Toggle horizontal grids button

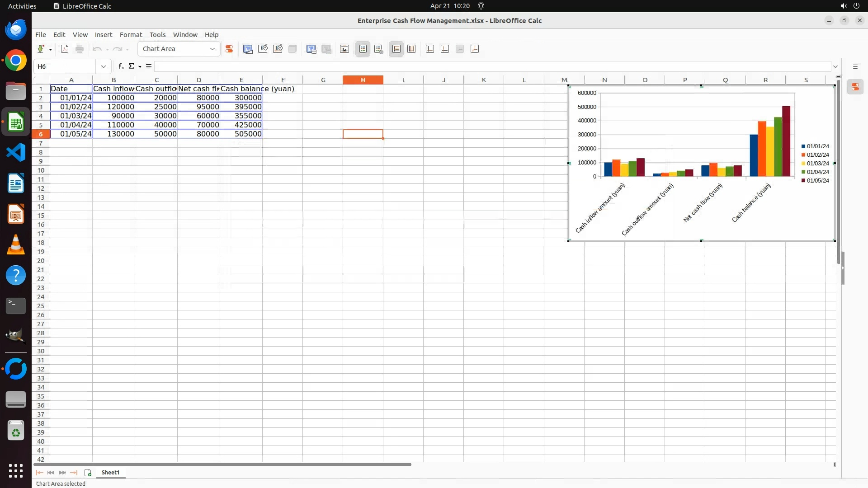(396, 49)
